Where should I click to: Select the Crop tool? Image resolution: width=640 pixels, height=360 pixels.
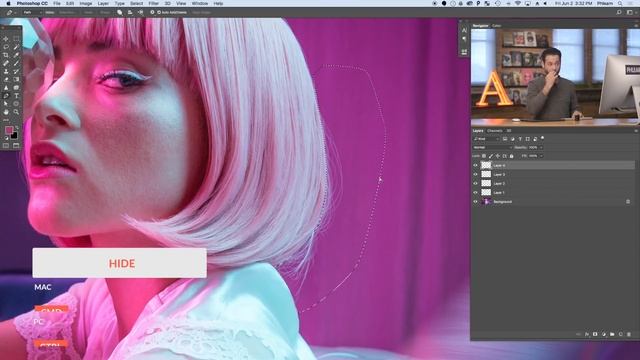[x=6, y=55]
